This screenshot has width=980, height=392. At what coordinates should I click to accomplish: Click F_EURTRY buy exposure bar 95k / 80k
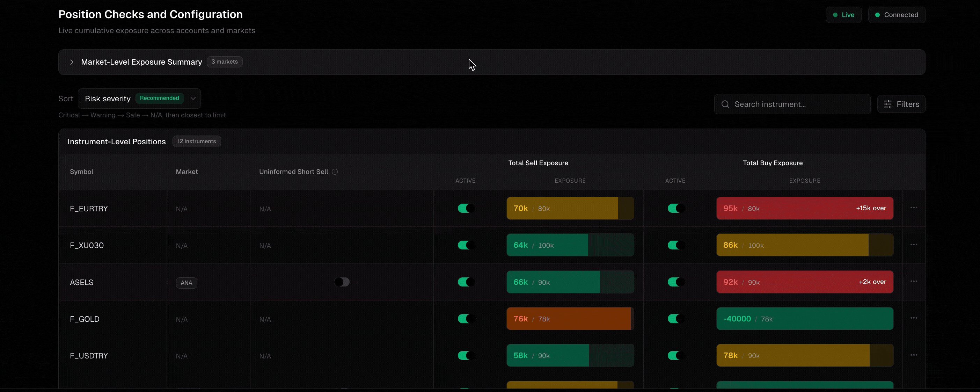coord(805,208)
